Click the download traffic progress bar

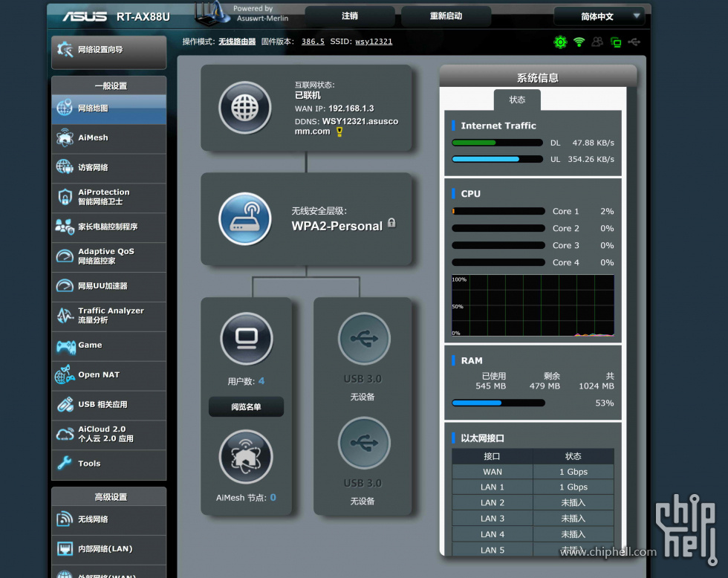tap(497, 143)
